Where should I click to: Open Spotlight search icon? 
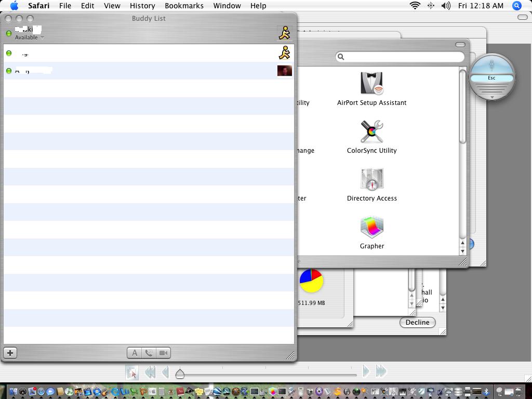pyautogui.click(x=517, y=5)
